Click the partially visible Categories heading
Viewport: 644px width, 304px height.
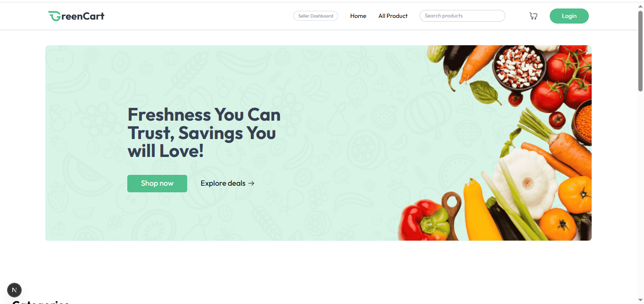pos(41,302)
